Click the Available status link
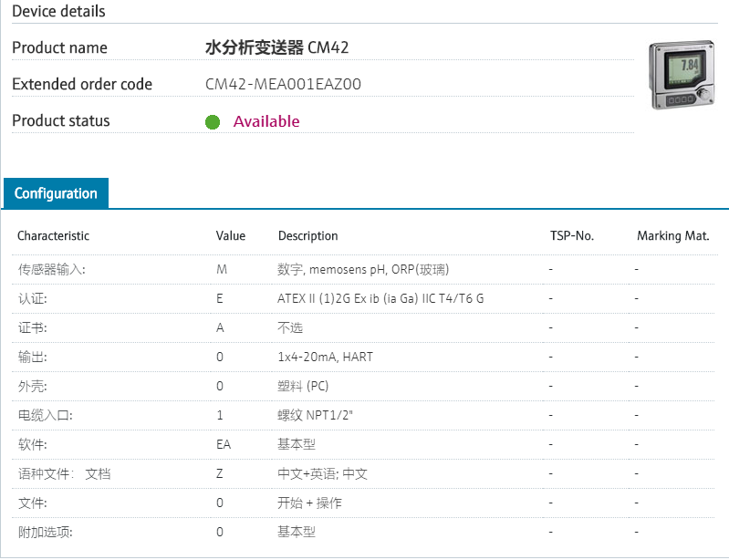Image resolution: width=729 pixels, height=560 pixels. click(x=266, y=121)
